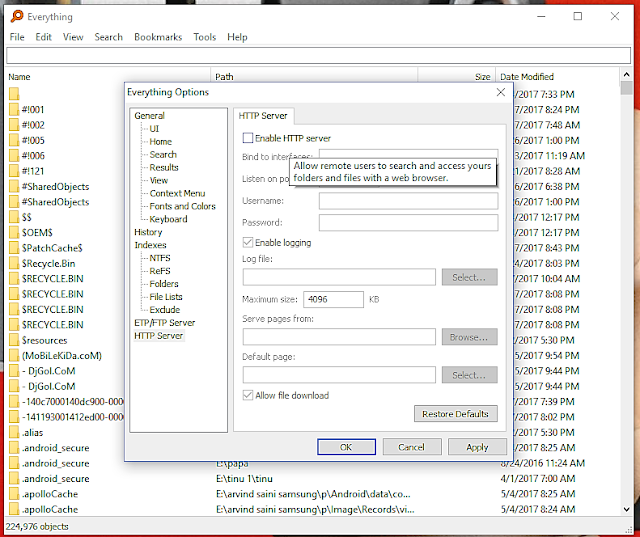Click folder icon next to .alias
Screen dimensions: 640x537
[14, 433]
